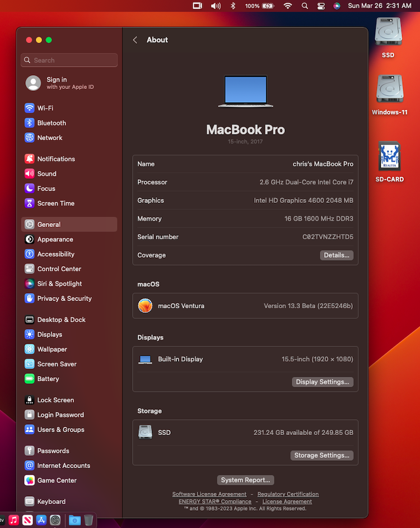Open App Store in the Dock
Viewport: 420px width, 528px height.
point(41,520)
